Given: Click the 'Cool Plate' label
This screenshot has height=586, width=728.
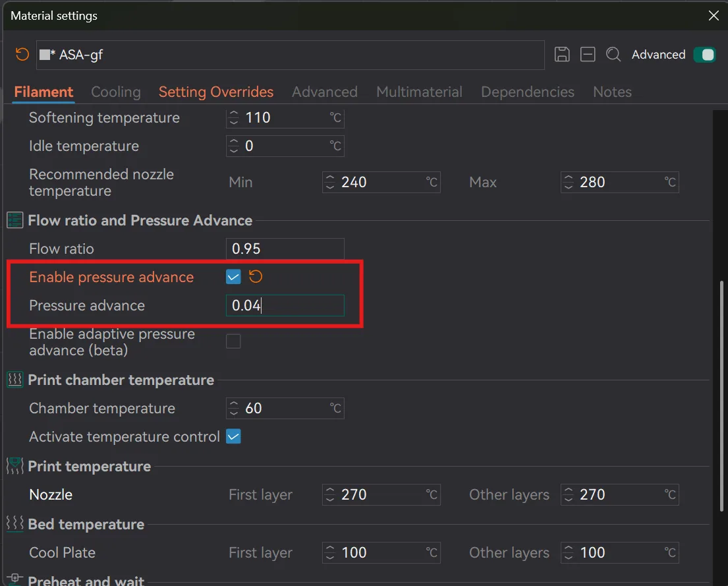Looking at the screenshot, I should click(62, 552).
